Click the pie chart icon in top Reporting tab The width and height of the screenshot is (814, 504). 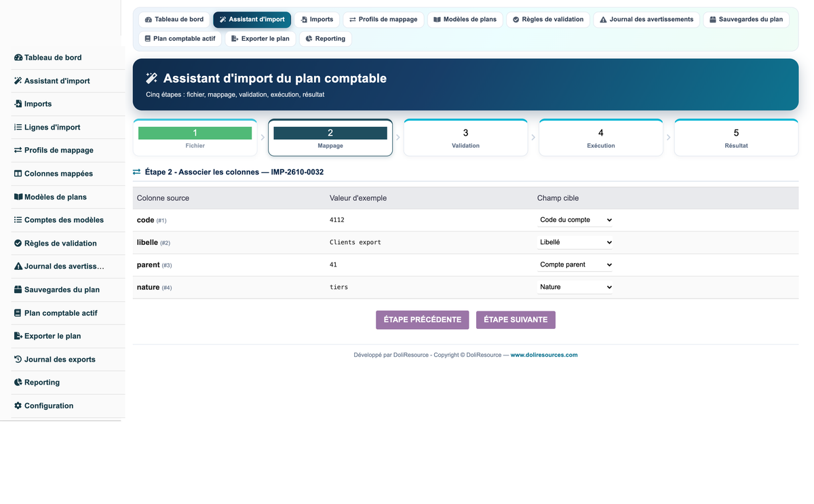point(309,39)
